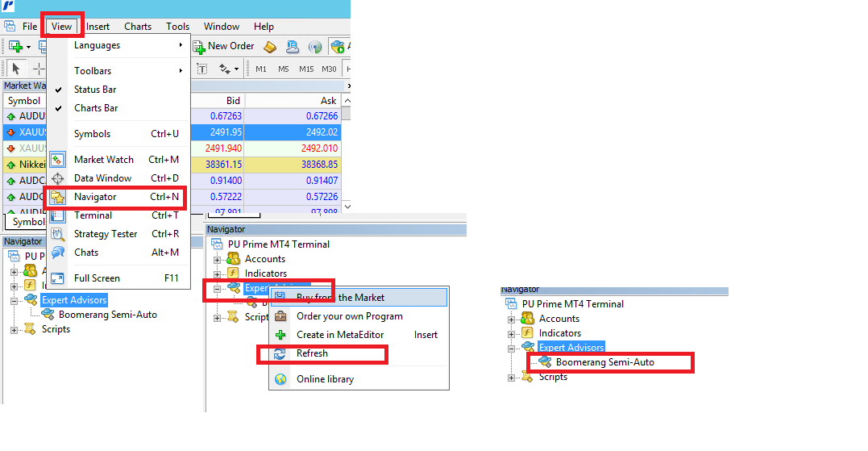
Task: Click the Data Window crosshair icon
Action: (57, 178)
